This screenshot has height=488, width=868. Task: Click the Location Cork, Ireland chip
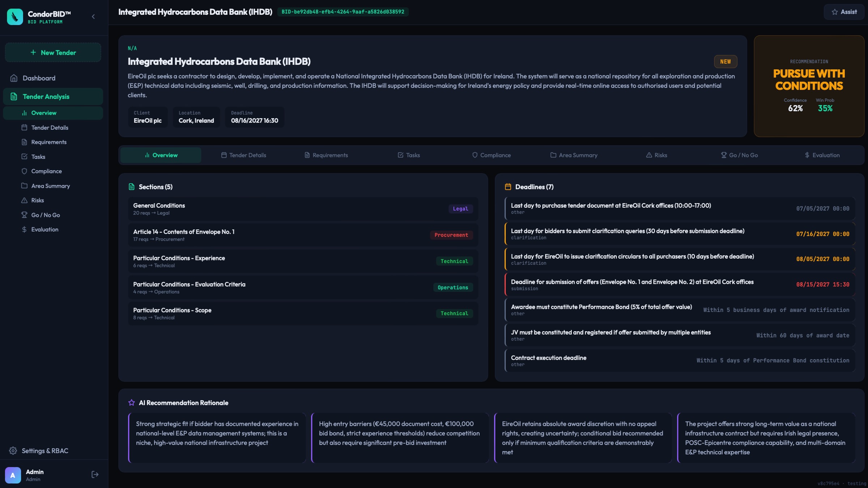point(196,117)
